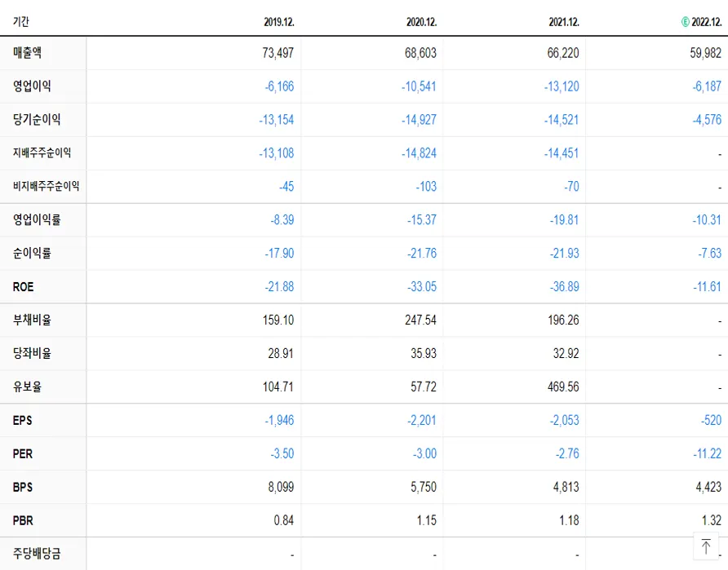Click the 부채비율 row label
Viewport: 728px width, 570px height.
click(32, 320)
